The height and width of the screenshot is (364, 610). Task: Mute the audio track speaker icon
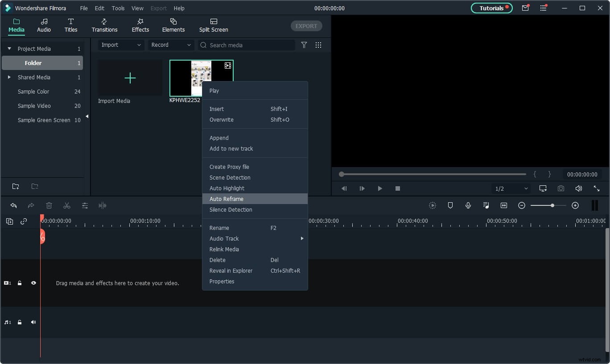point(33,322)
